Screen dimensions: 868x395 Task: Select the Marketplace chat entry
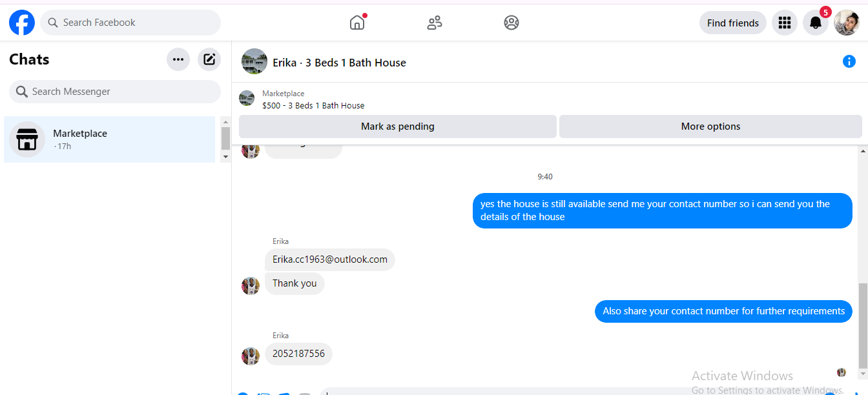109,139
